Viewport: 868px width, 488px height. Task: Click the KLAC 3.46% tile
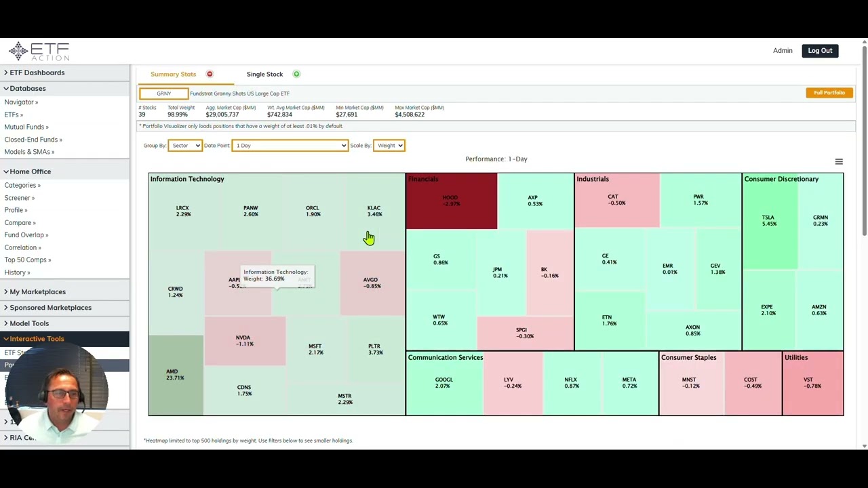click(x=374, y=211)
